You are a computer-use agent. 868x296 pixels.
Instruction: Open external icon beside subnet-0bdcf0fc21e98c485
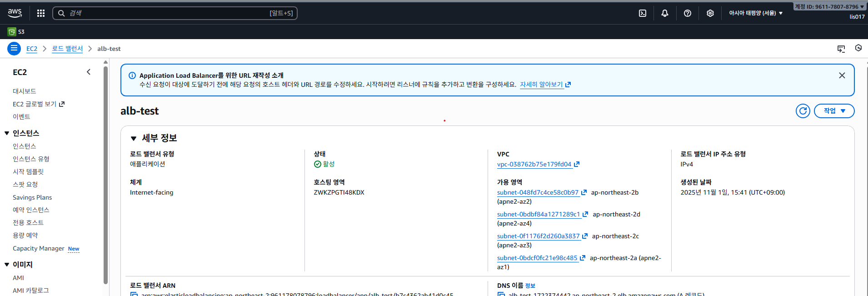(583, 258)
